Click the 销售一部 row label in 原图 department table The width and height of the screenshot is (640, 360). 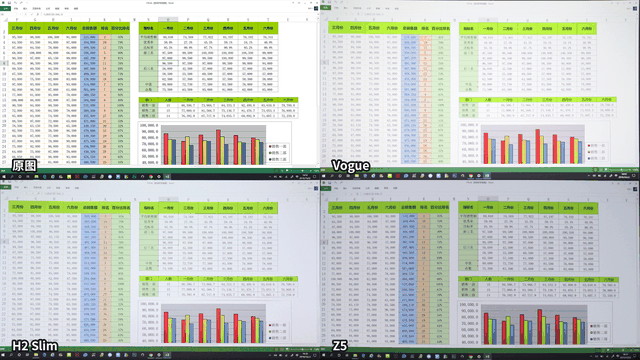tap(149, 105)
